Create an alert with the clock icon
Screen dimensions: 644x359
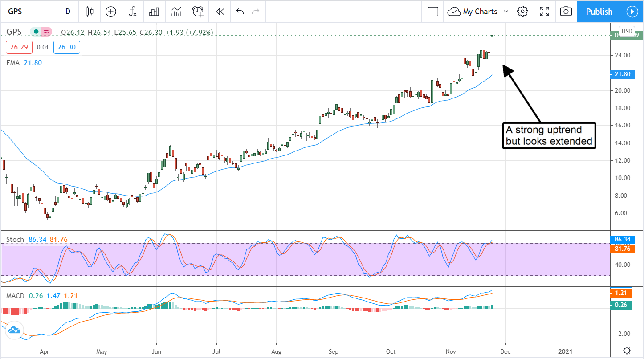(198, 12)
